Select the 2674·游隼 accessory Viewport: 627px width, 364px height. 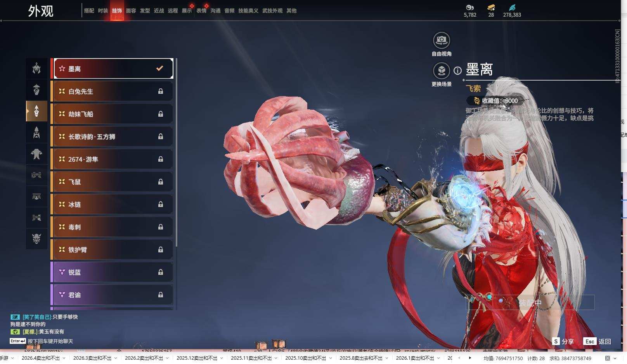coord(112,159)
